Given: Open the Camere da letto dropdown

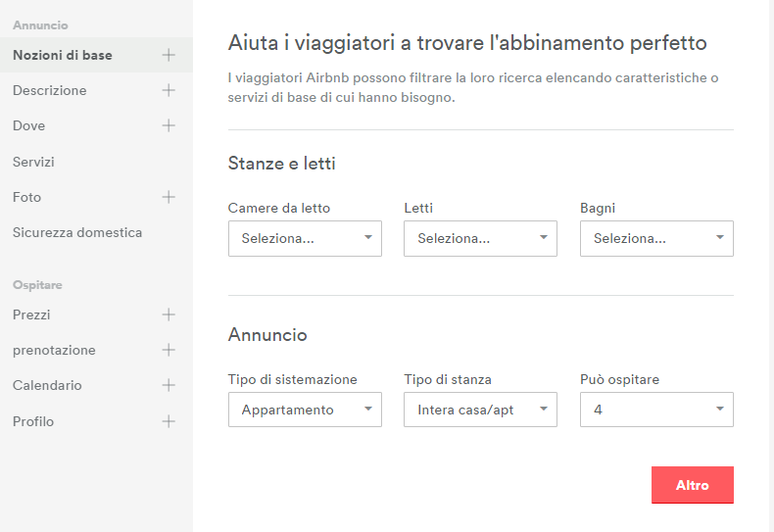Looking at the screenshot, I should pyautogui.click(x=305, y=238).
